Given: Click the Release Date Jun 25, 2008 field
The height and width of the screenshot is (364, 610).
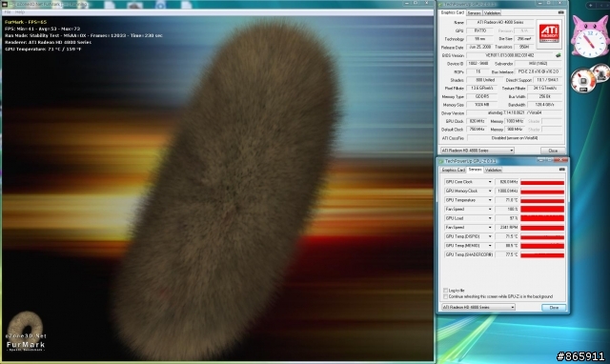Looking at the screenshot, I should click(478, 47).
